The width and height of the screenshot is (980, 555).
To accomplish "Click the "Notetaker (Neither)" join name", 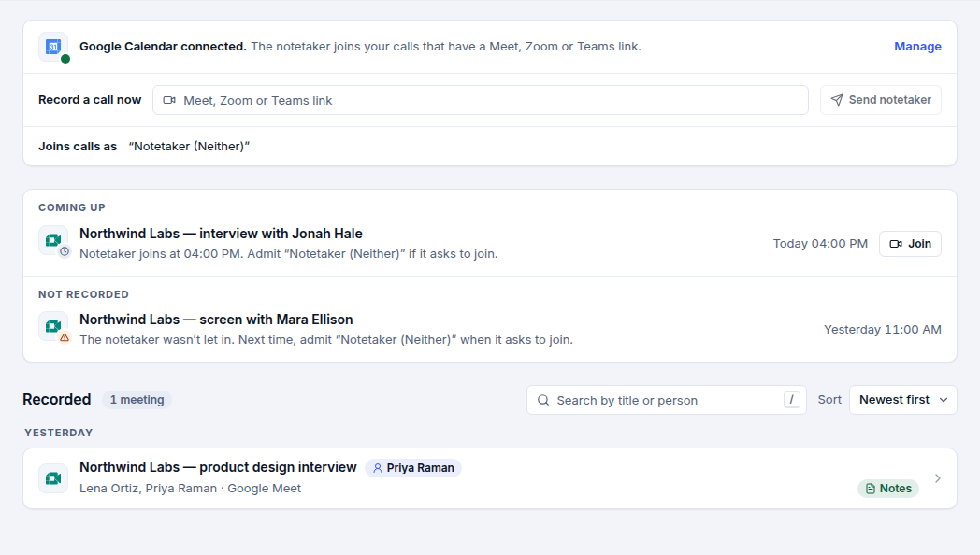I will coord(190,146).
